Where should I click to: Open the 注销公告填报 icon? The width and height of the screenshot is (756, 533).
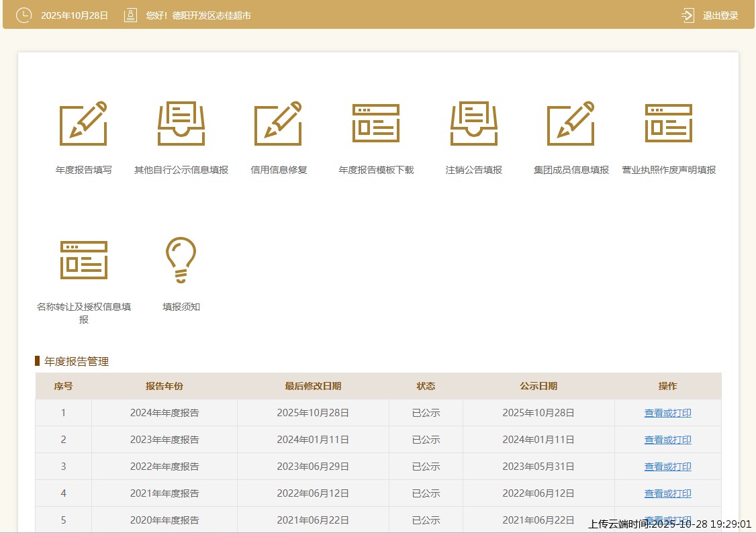pos(473,124)
